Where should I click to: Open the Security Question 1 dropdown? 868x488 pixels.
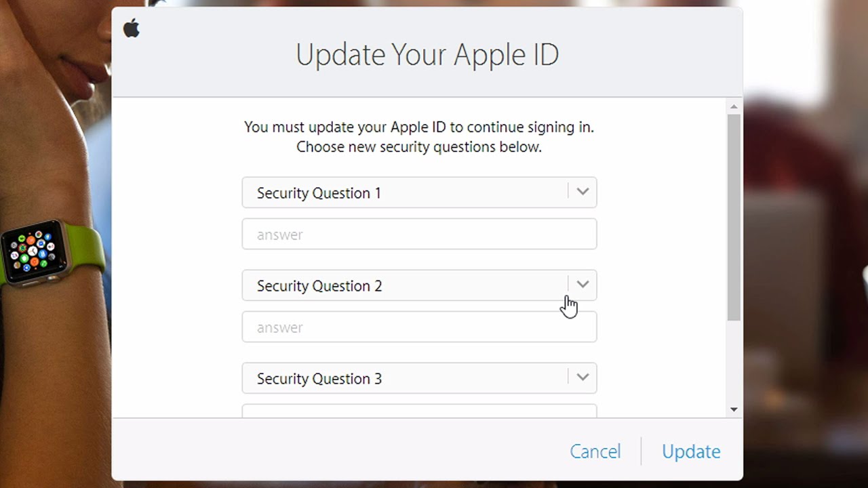(407, 192)
